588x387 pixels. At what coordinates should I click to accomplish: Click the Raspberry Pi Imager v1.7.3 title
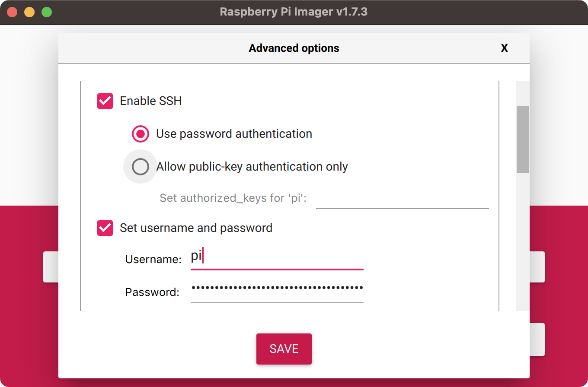pyautogui.click(x=294, y=12)
